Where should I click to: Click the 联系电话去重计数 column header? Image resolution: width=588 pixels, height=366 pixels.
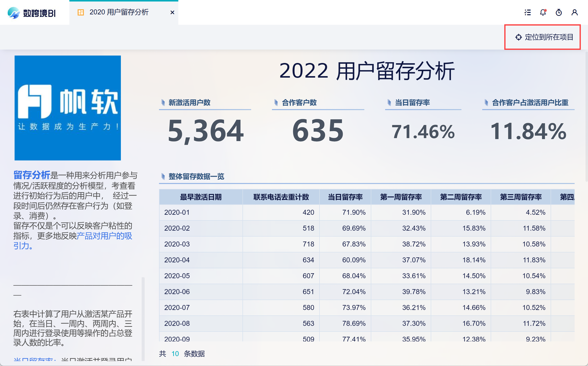click(x=281, y=197)
